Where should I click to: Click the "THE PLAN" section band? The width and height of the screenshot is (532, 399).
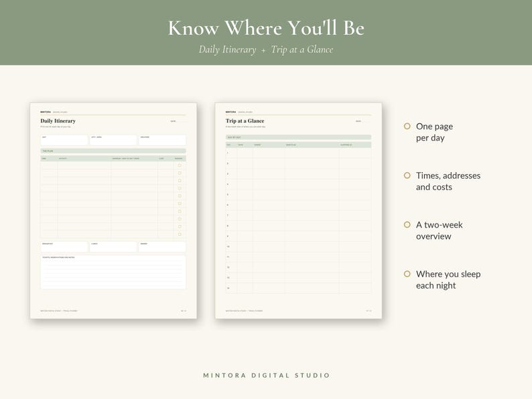pos(113,151)
